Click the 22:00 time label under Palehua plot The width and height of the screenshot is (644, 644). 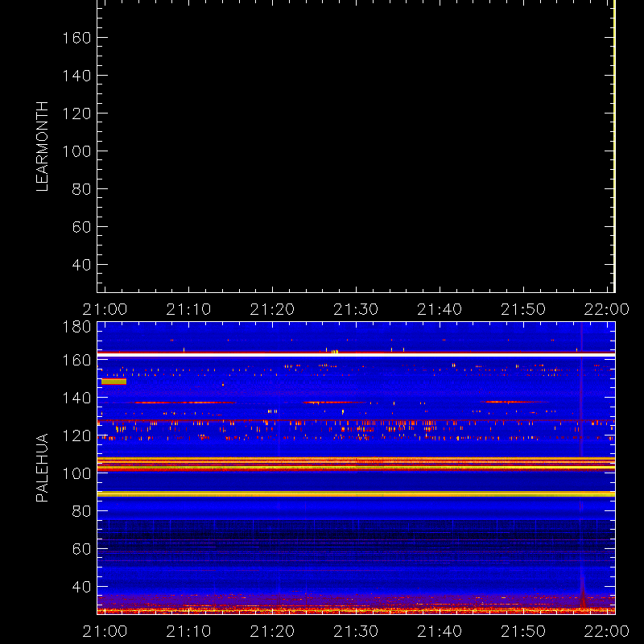tap(607, 631)
